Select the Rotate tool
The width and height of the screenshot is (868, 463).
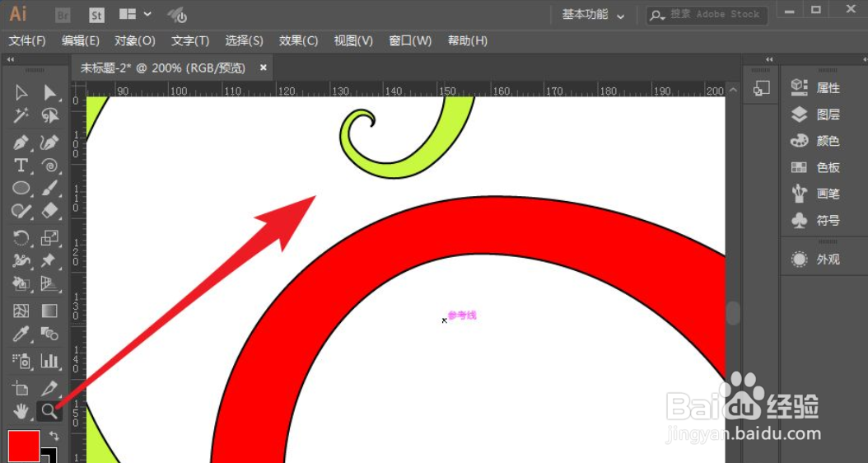point(21,238)
